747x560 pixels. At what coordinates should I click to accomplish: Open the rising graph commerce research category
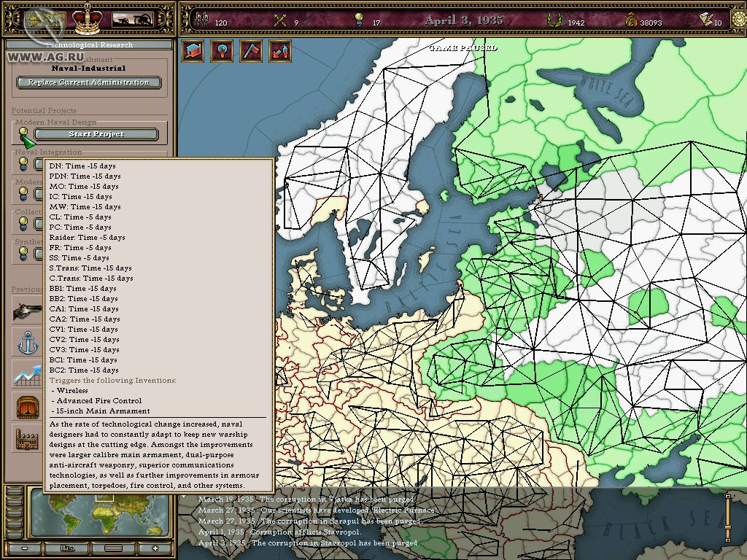point(28,374)
